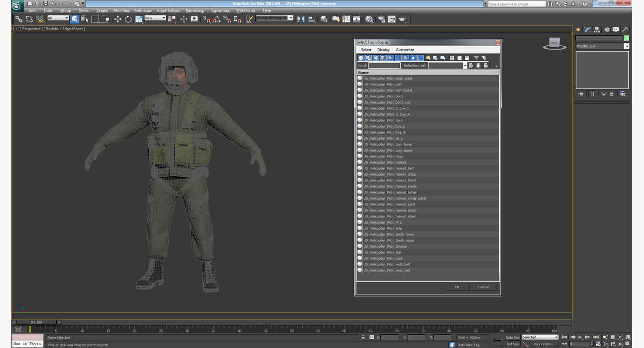Open reference coordinate View dropdown
Image resolution: width=644 pixels, height=348 pixels.
155,18
